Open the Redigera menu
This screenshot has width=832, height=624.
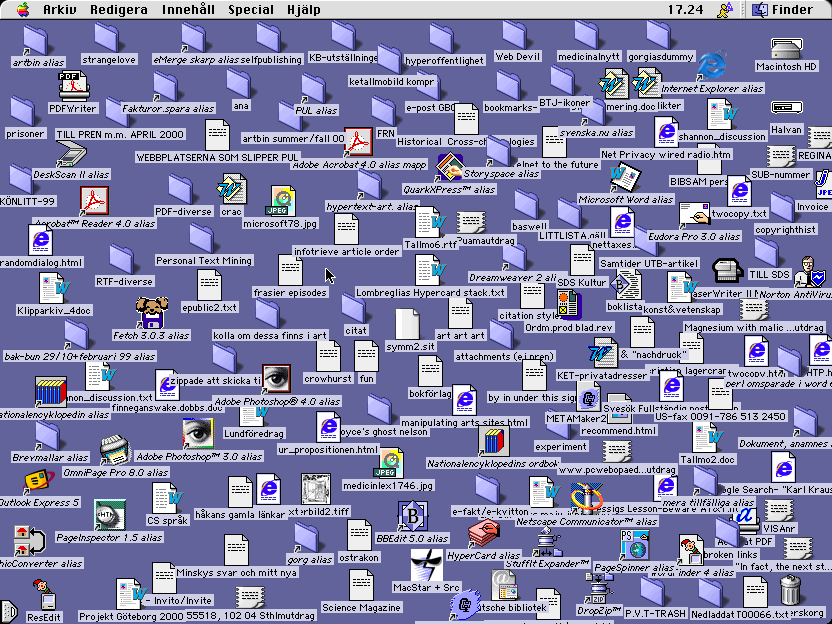click(119, 10)
